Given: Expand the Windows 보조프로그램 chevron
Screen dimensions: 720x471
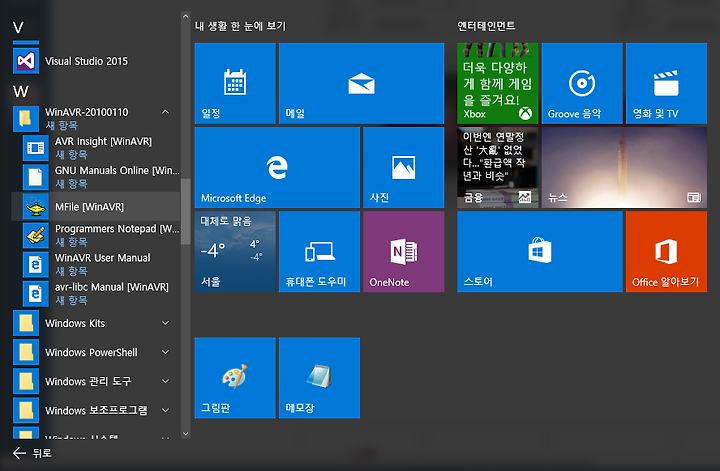Looking at the screenshot, I should pos(165,410).
